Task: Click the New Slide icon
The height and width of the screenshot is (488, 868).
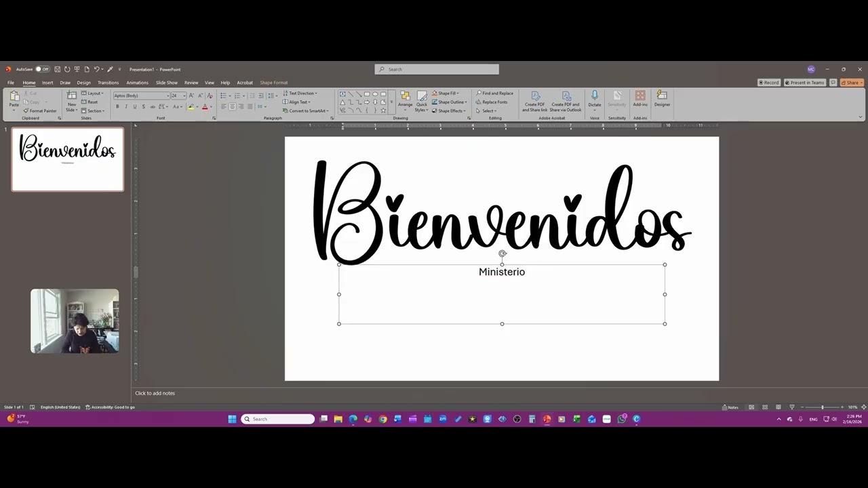Action: click(x=72, y=96)
